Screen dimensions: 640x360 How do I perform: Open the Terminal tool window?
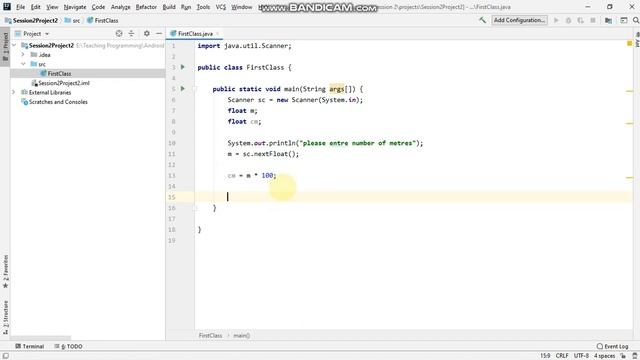pyautogui.click(x=29, y=346)
